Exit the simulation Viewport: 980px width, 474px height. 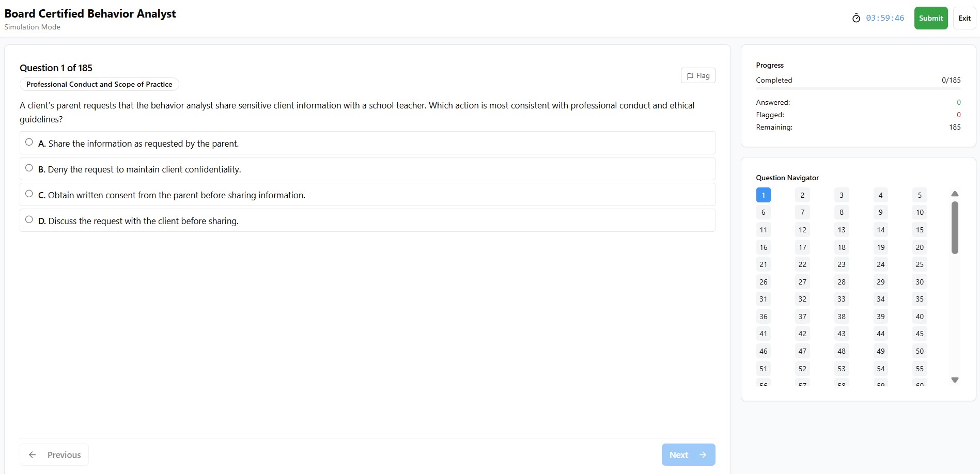[x=964, y=18]
